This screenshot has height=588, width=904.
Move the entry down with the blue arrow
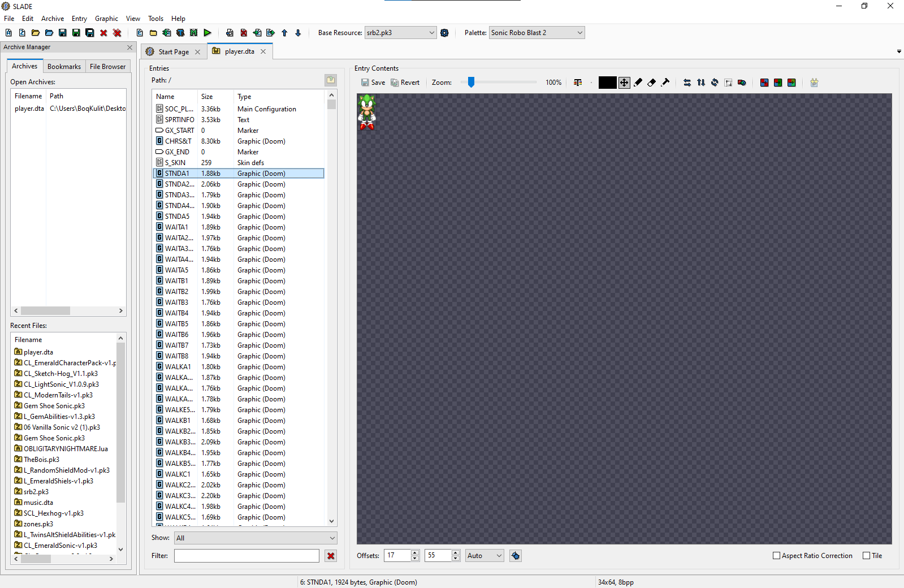(298, 33)
